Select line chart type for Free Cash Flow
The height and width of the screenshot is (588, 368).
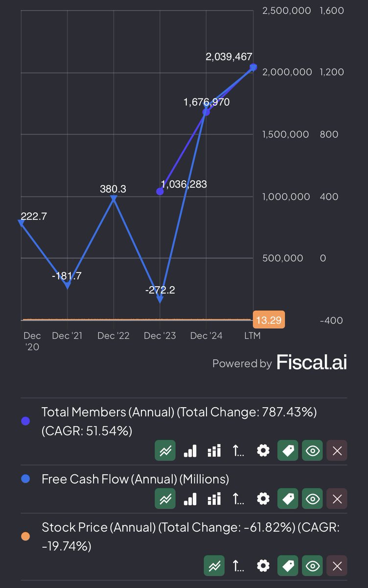coord(165,499)
